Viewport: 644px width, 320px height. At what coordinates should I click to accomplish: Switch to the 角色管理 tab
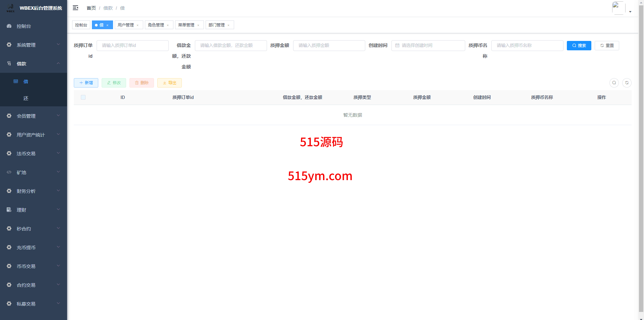point(156,25)
